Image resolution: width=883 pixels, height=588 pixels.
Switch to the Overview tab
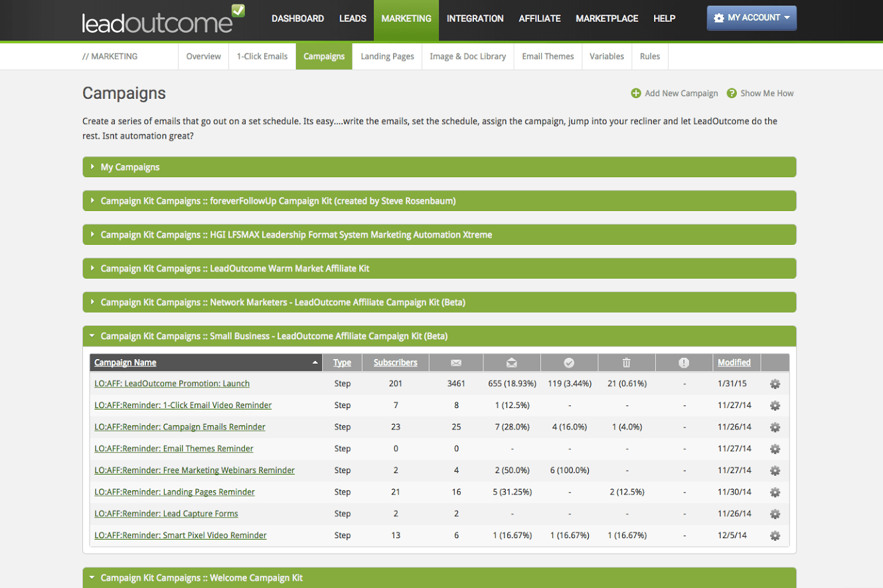point(203,56)
